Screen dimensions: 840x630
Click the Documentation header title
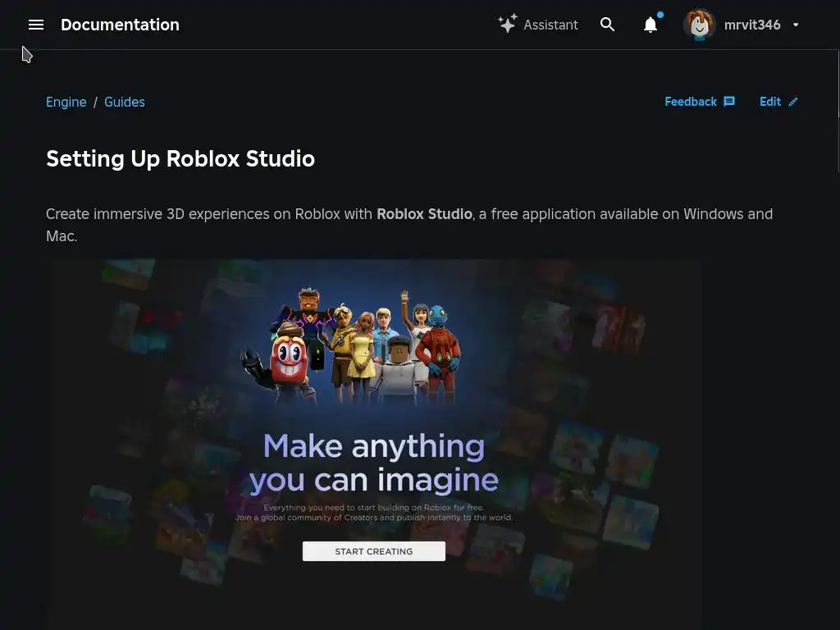[x=120, y=25]
